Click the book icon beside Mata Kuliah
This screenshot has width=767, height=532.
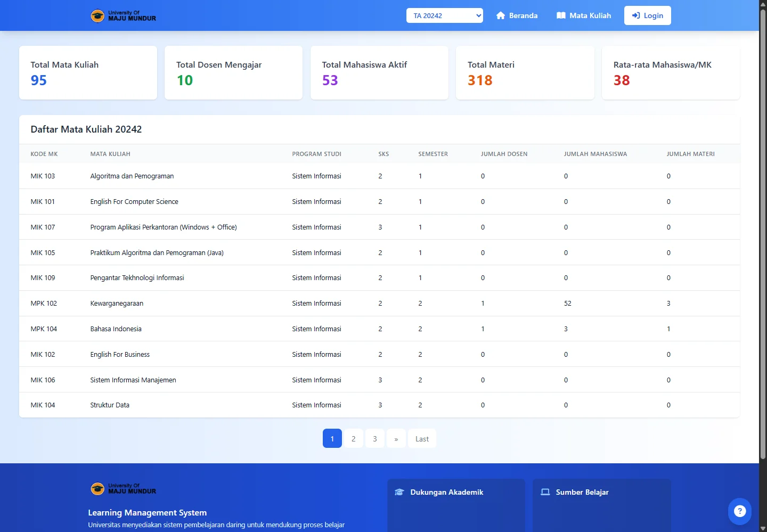pyautogui.click(x=561, y=15)
